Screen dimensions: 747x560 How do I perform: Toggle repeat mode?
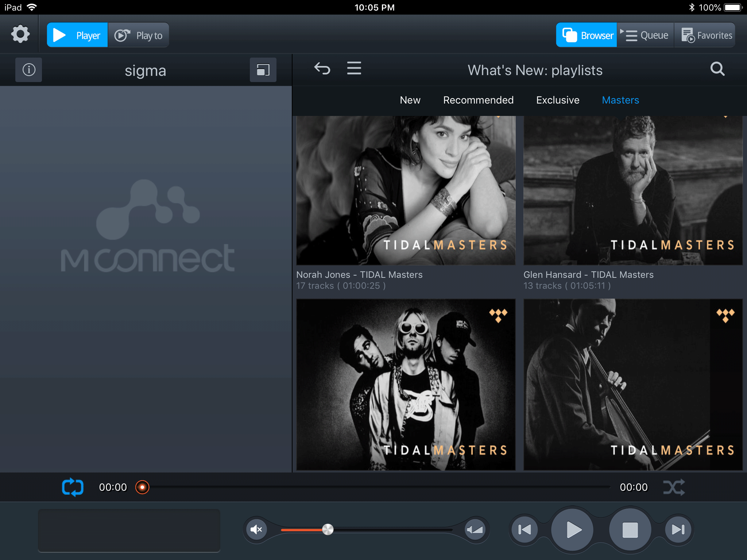click(x=73, y=487)
